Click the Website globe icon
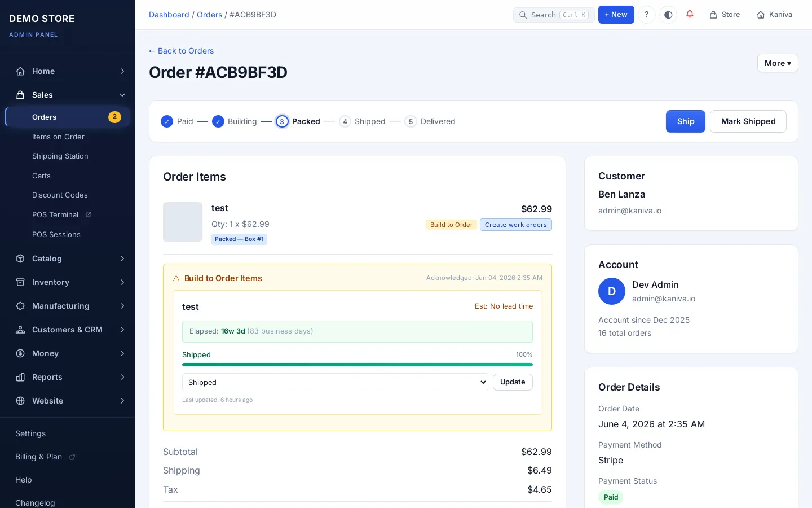812x508 pixels. tap(20, 401)
